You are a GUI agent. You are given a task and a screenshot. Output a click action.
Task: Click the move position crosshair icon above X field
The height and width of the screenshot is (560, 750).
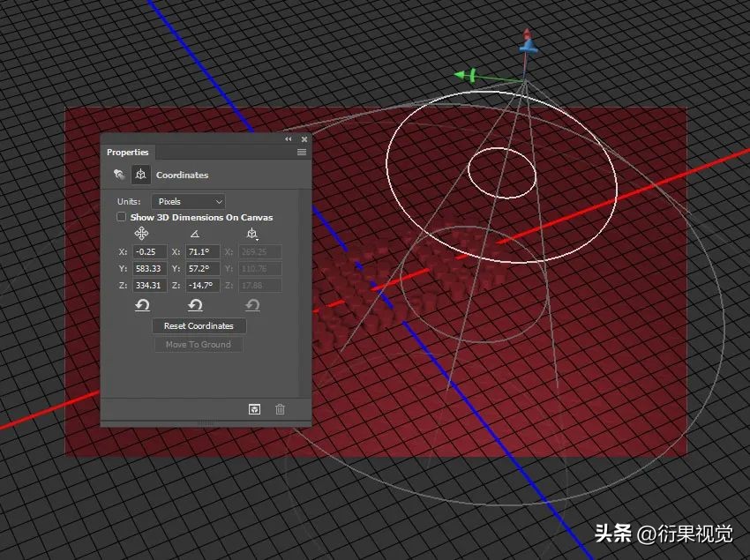click(141, 234)
